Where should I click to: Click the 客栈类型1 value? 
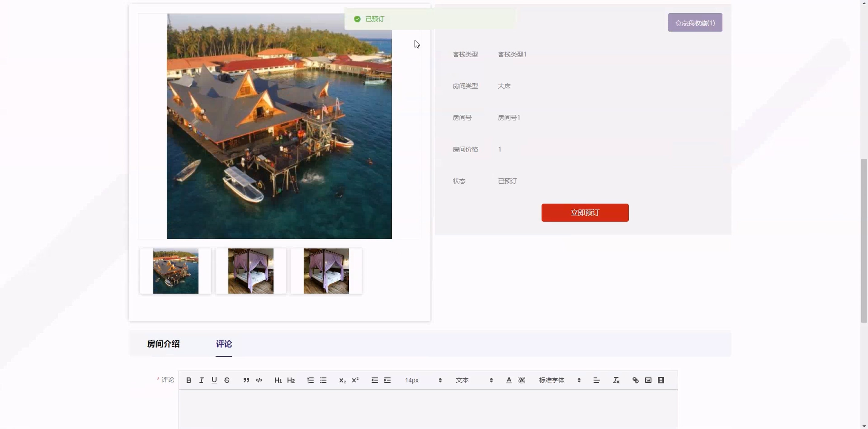coord(512,54)
